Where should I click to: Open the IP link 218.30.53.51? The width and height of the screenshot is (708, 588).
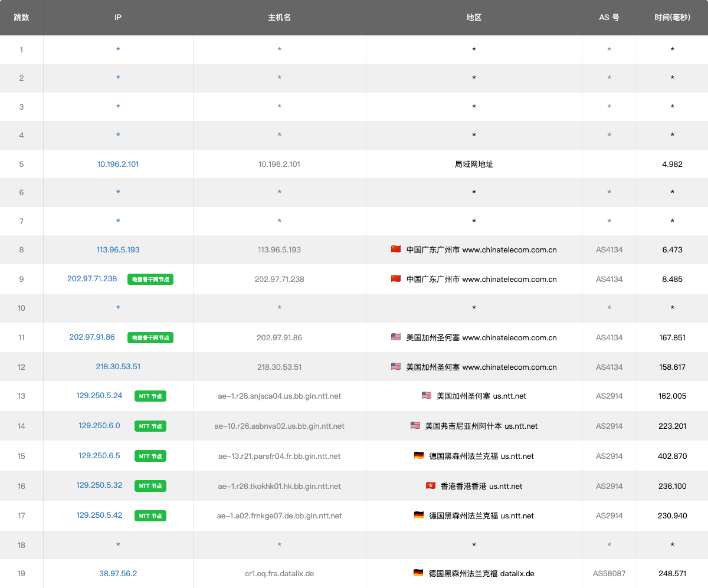pyautogui.click(x=118, y=366)
